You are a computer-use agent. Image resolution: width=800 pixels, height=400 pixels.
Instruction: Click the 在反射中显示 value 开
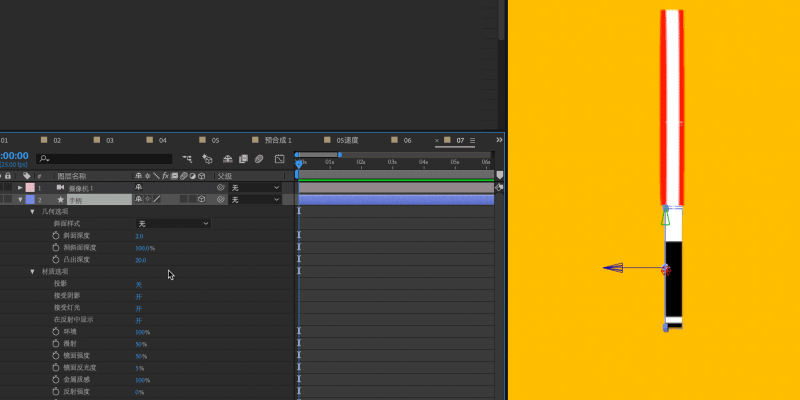[138, 320]
